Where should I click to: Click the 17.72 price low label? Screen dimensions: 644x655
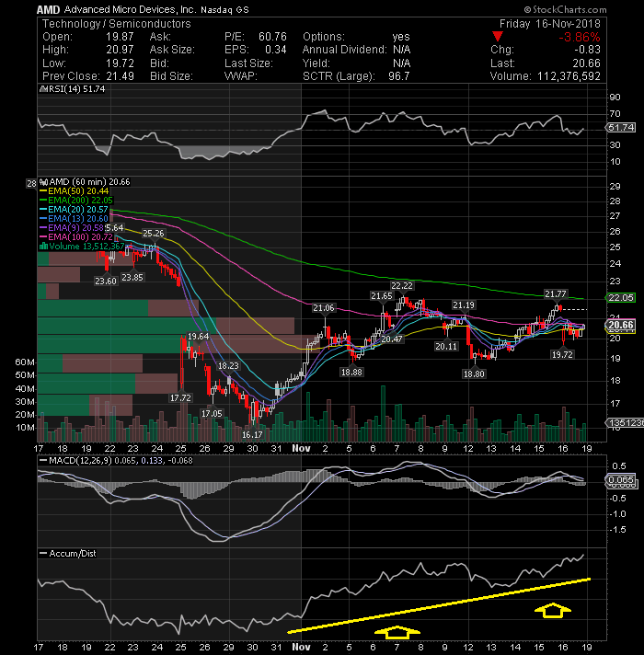pos(180,398)
